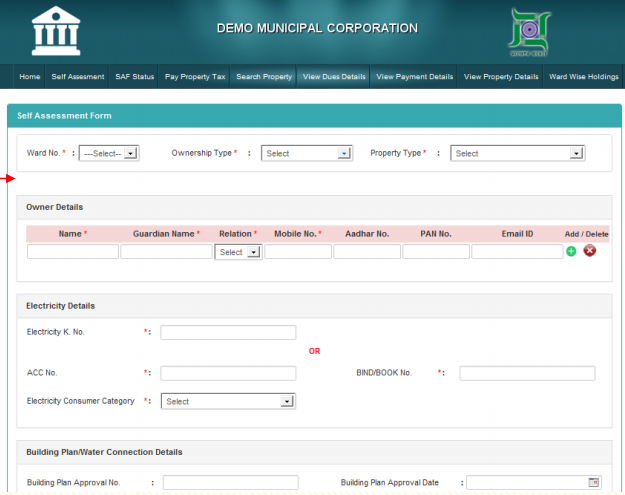Open the Search Property page
Screen dimensions: 625x495
[x=264, y=77]
